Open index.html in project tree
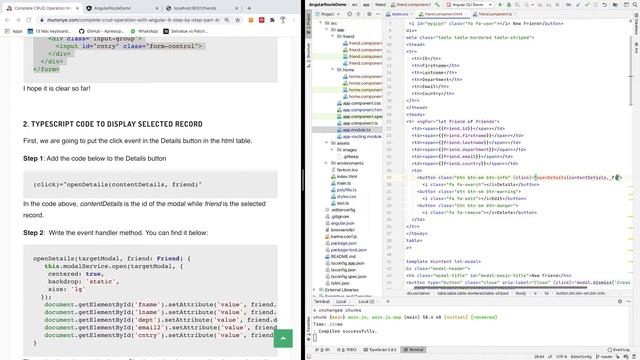This screenshot has height=360, width=640. click(x=347, y=177)
